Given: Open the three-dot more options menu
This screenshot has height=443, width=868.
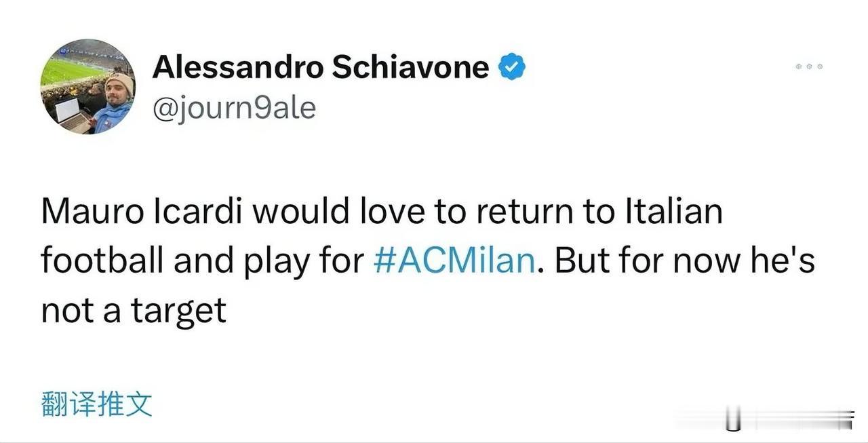Looking at the screenshot, I should 810,67.
